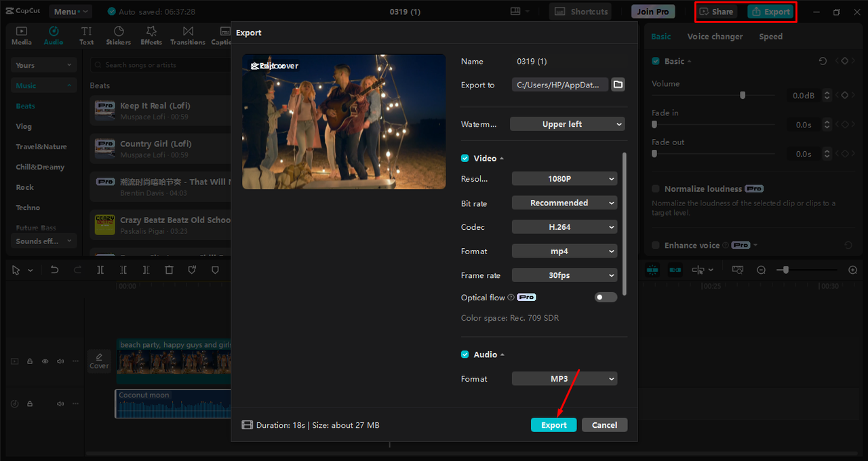
Task: Uncheck the Basic checkbox in audio panel
Action: [x=656, y=61]
